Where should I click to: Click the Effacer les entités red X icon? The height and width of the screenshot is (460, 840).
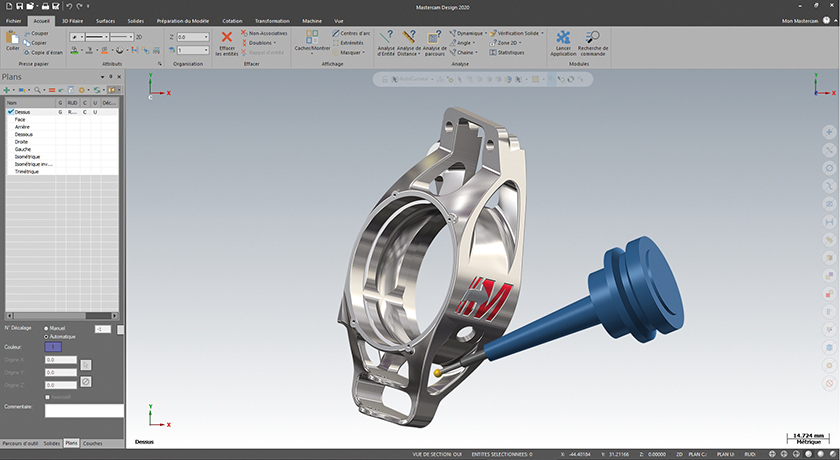pyautogui.click(x=227, y=38)
